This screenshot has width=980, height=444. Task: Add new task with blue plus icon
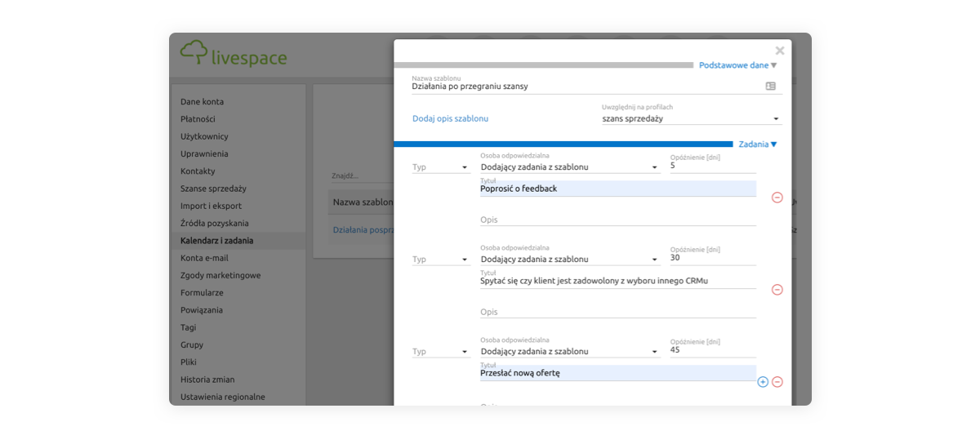tap(763, 382)
